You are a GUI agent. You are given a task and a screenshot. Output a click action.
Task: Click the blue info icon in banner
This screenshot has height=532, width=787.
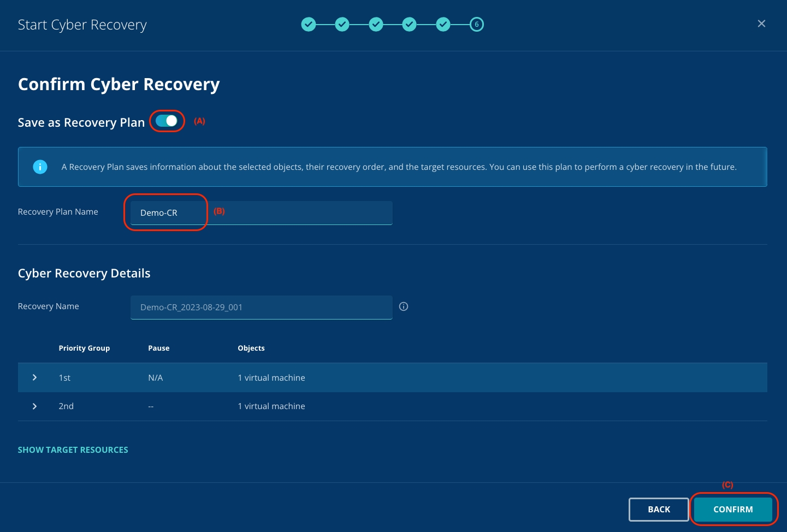tap(40, 167)
